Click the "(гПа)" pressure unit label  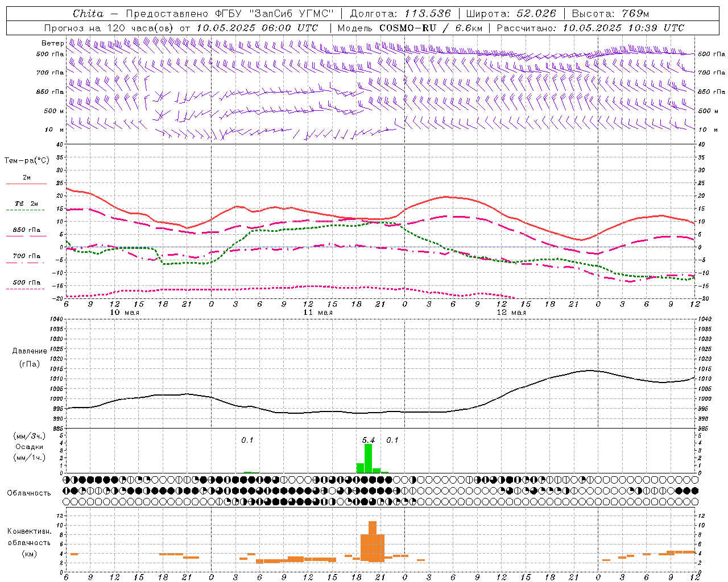[x=30, y=364]
